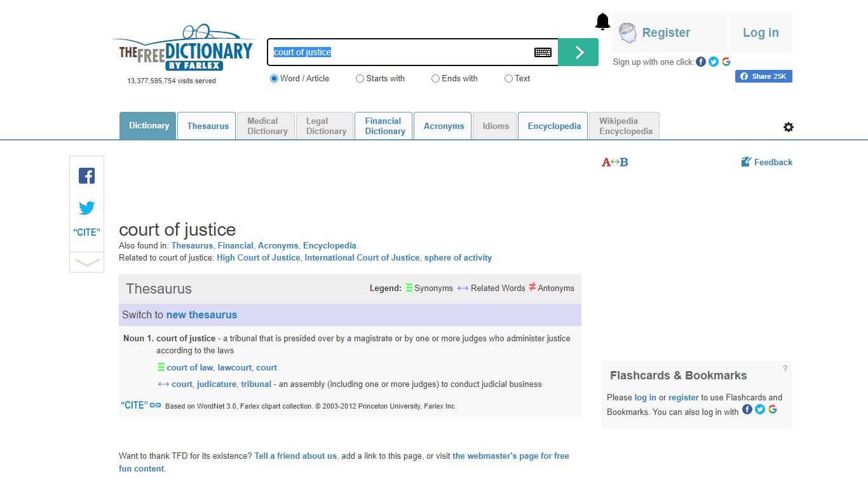
Task: Click Also found in Thesaurus link
Action: coord(192,245)
